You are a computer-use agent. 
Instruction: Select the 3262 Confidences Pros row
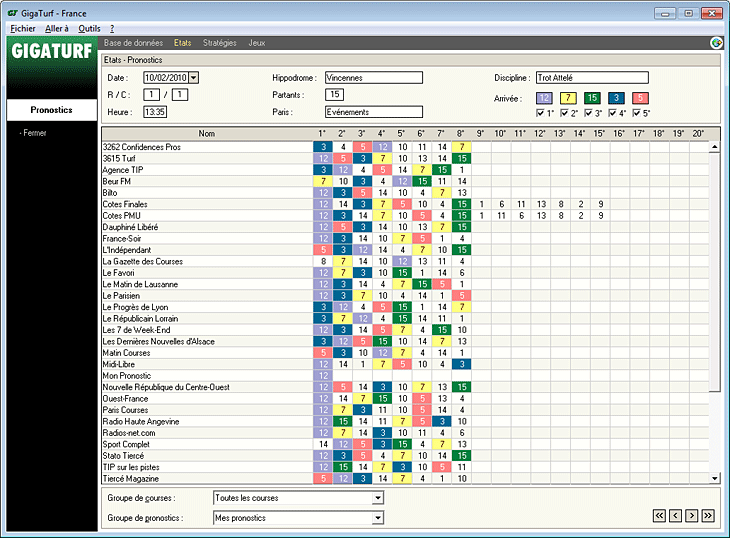click(x=405, y=147)
